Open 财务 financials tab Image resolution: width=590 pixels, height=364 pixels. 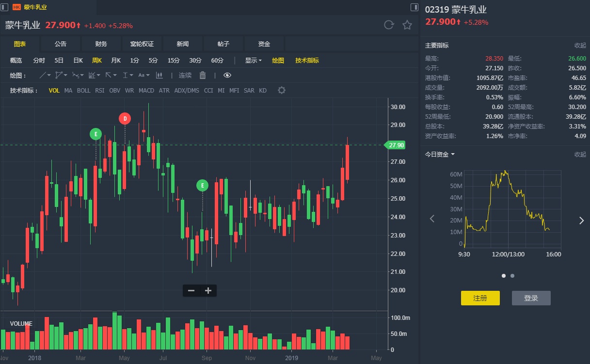tap(101, 44)
